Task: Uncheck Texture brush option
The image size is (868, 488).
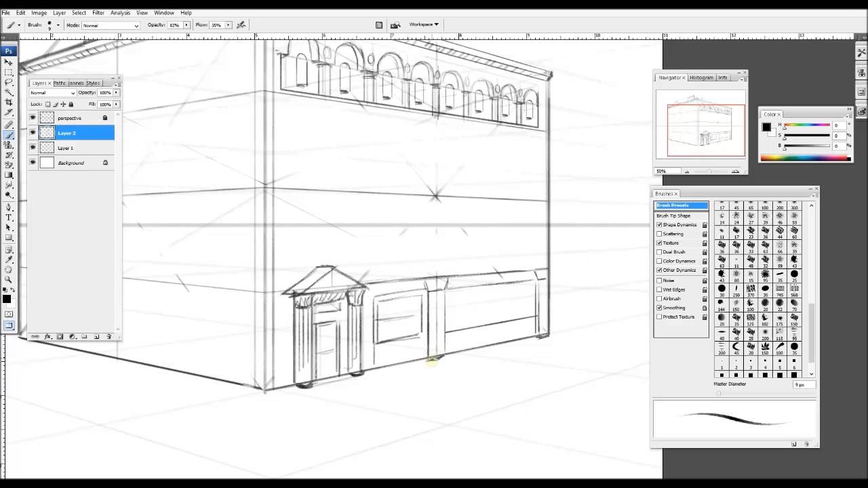Action: tap(659, 243)
